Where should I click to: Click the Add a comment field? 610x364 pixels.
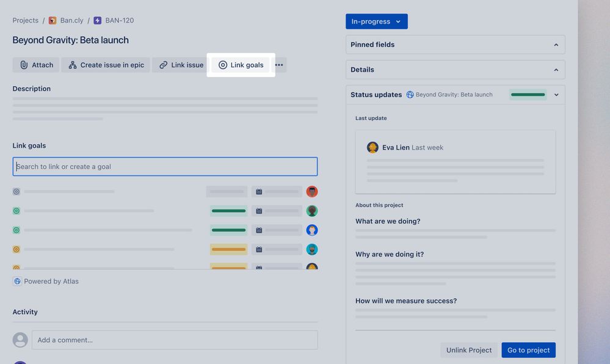[x=175, y=340]
